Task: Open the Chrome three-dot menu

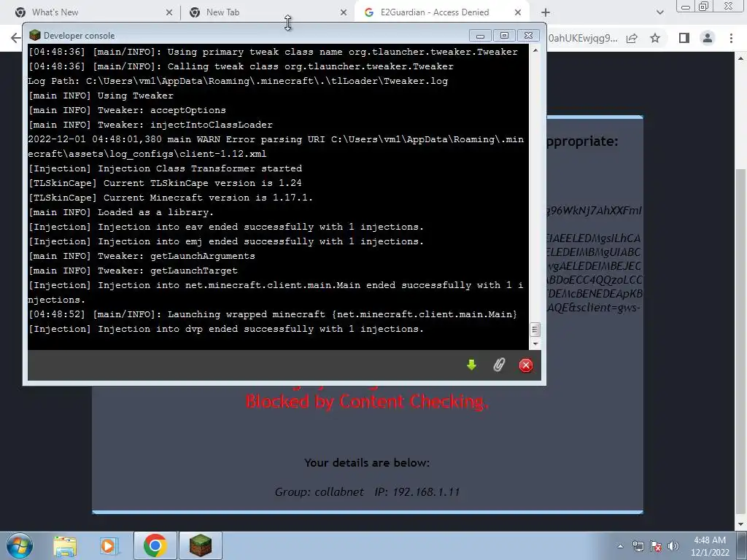Action: tap(731, 38)
